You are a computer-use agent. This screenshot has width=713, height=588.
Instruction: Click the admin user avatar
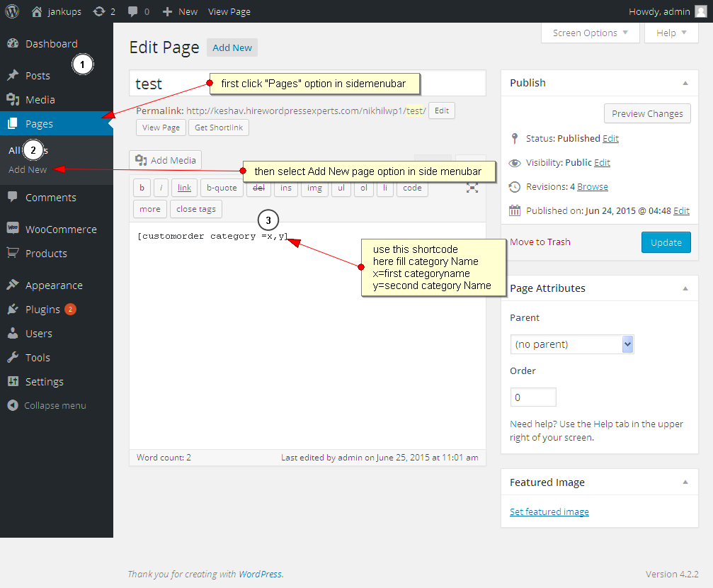pyautogui.click(x=700, y=11)
